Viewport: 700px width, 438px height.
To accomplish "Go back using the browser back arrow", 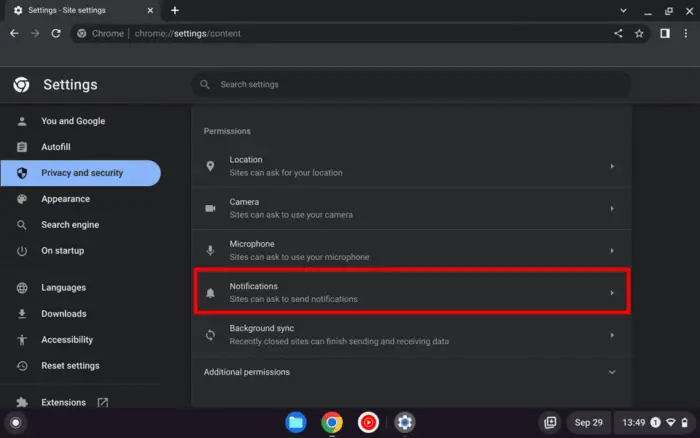I will (x=14, y=33).
